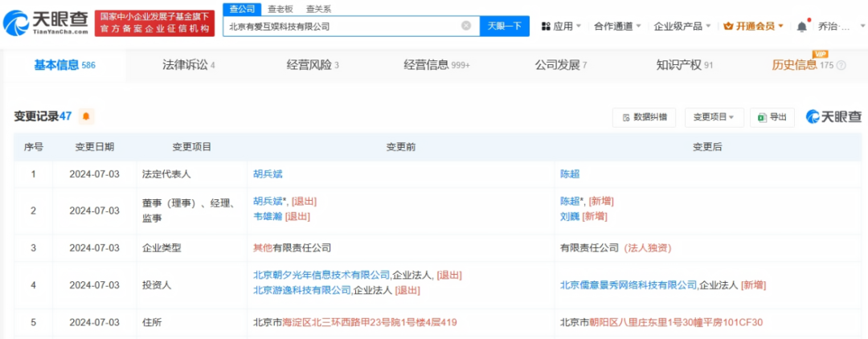
Task: Open the notifications bell
Action: [801, 27]
